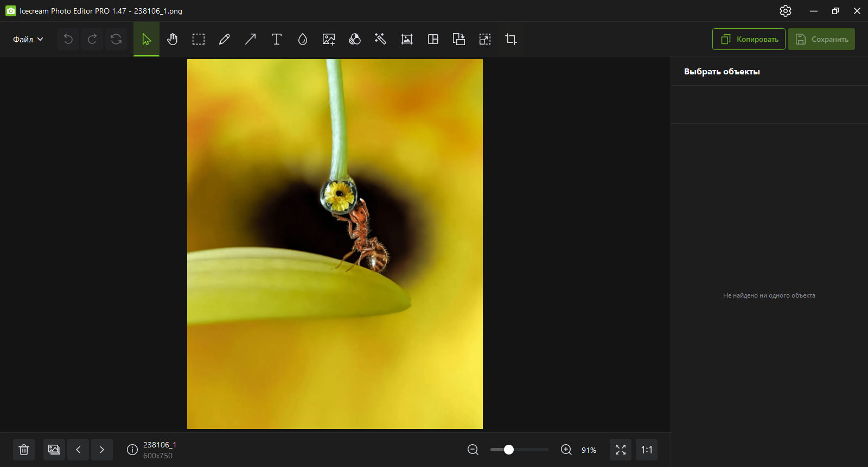Viewport: 868px width, 467px height.
Task: Pick the Pencil draw tool
Action: point(225,39)
